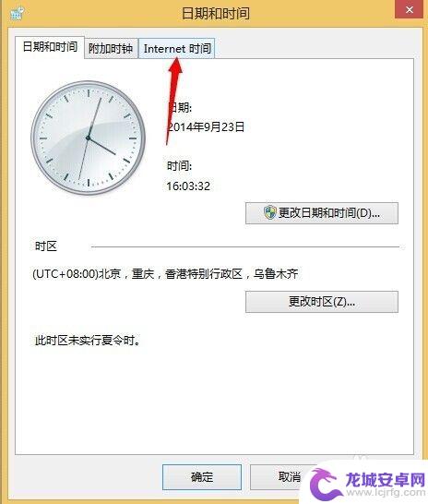
Task: Click the 更改日期和时间(D)... button
Action: pyautogui.click(x=322, y=213)
